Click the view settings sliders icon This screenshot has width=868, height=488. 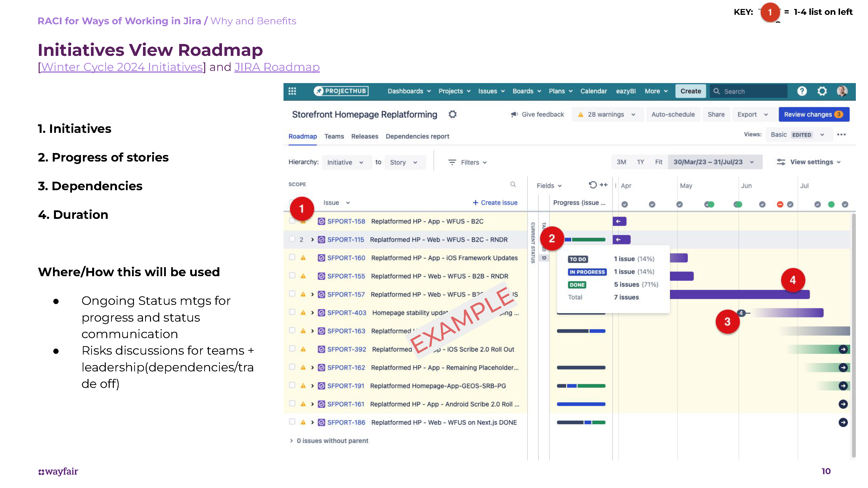click(x=781, y=162)
